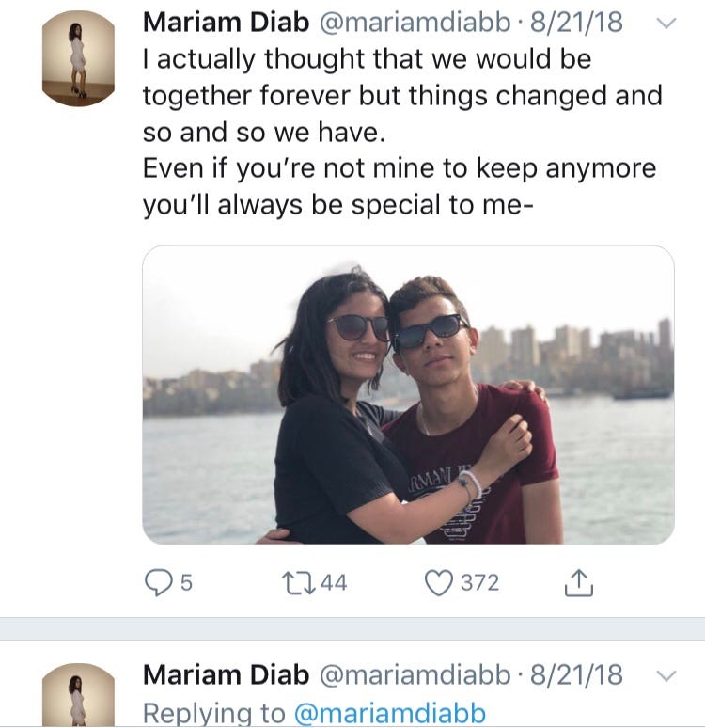Click the reply count 5

coord(185,583)
